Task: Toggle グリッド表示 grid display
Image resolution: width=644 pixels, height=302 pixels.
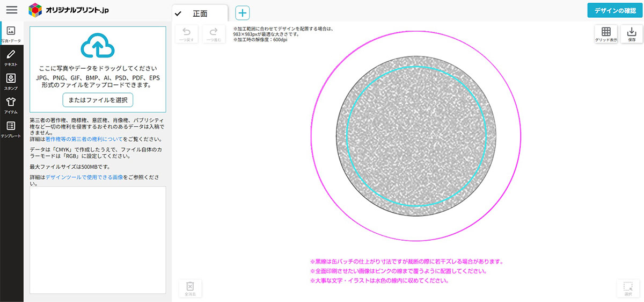Action: pos(606,34)
